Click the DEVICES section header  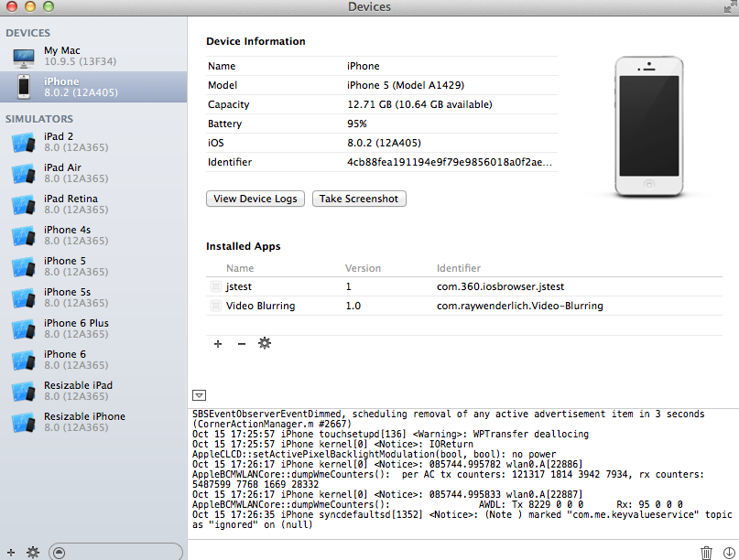27,33
